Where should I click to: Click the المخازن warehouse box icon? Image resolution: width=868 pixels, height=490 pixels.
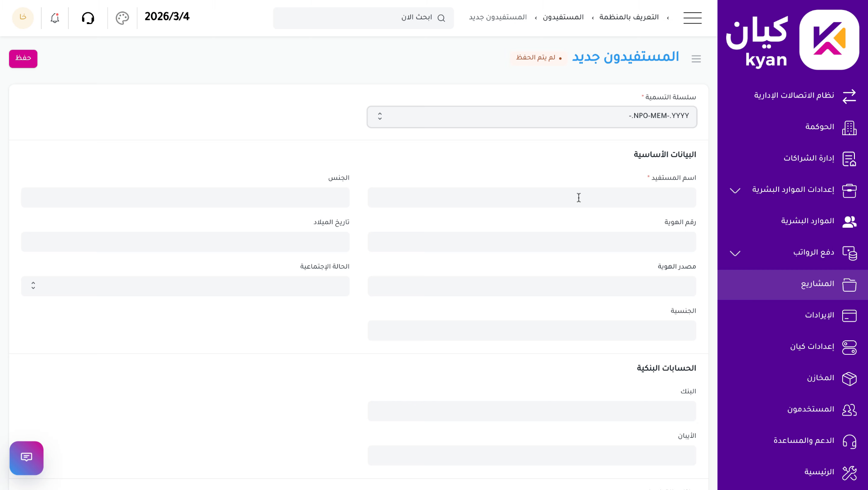(849, 378)
